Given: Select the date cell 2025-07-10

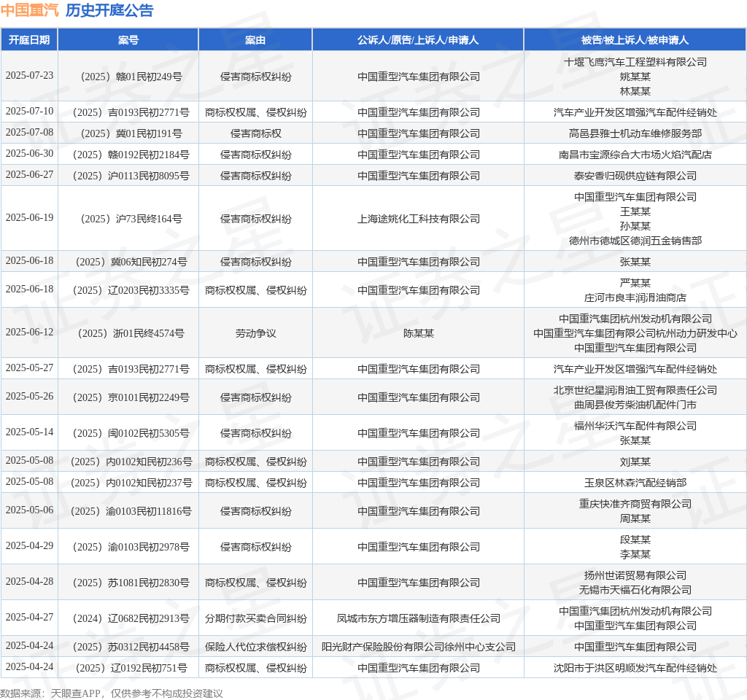Looking at the screenshot, I should pos(29,112).
